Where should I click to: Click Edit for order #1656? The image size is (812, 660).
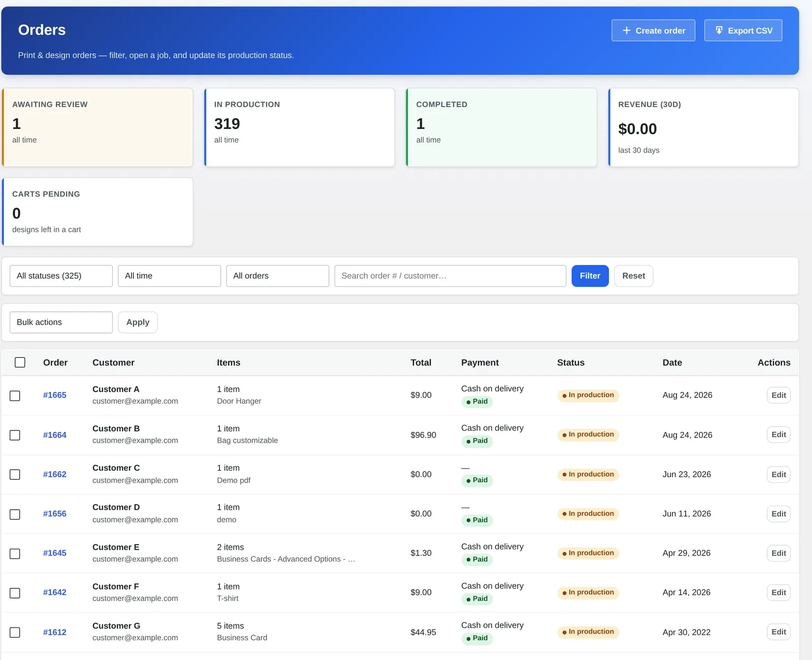(779, 514)
